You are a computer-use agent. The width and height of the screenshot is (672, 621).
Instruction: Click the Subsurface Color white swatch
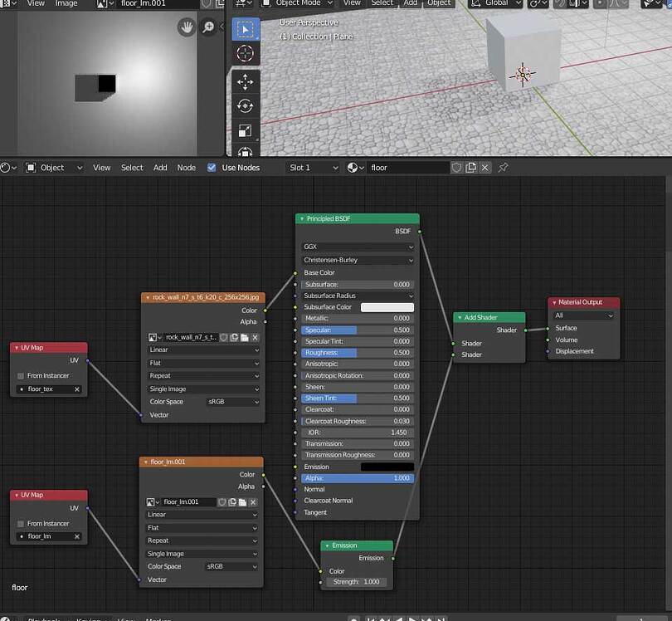(x=387, y=307)
